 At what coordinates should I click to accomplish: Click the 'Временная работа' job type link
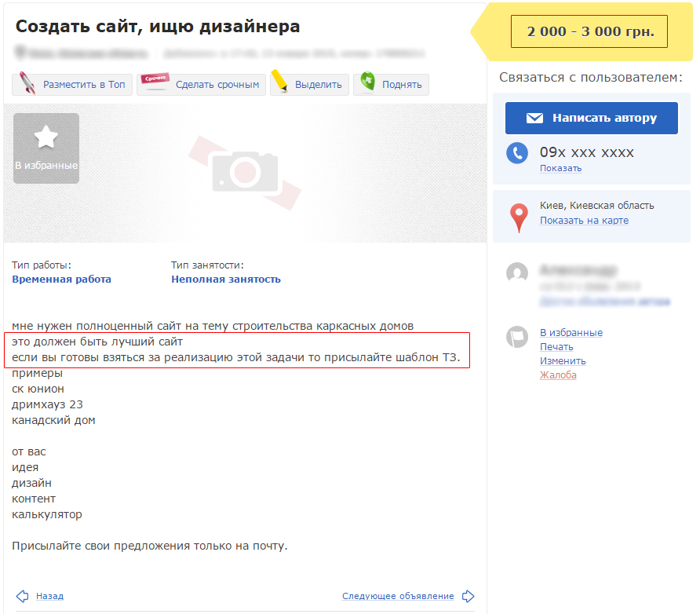pyautogui.click(x=61, y=280)
